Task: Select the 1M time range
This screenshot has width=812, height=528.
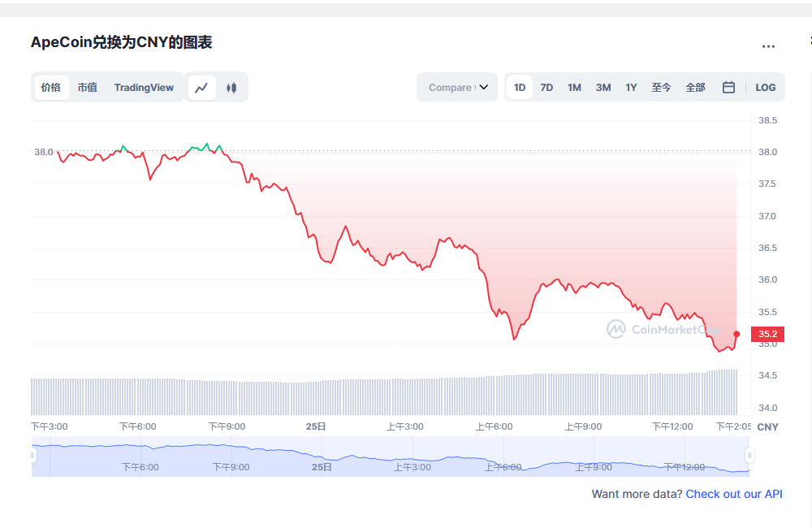Action: (574, 88)
